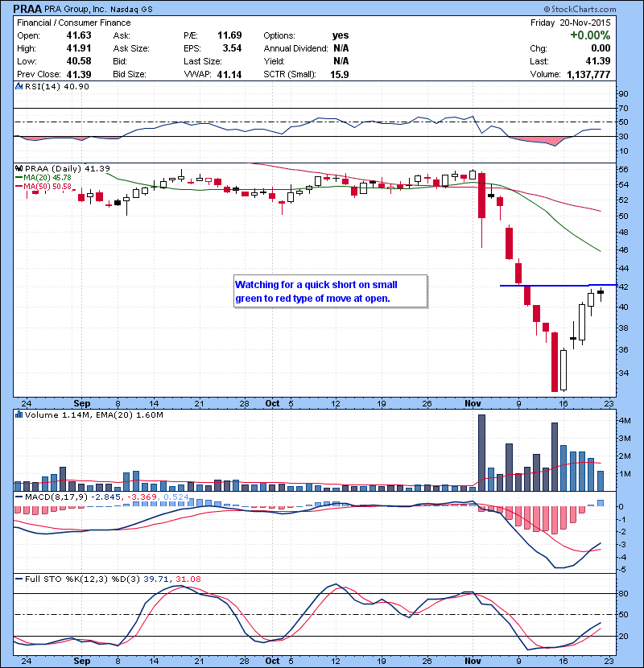This screenshot has width=644, height=668.
Task: Click the SCTR (Small) value 15.9
Action: click(339, 74)
